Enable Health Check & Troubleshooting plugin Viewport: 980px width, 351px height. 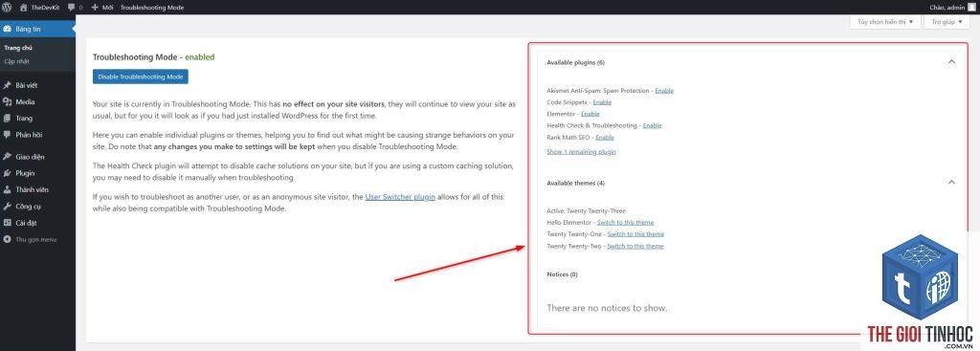coord(652,125)
